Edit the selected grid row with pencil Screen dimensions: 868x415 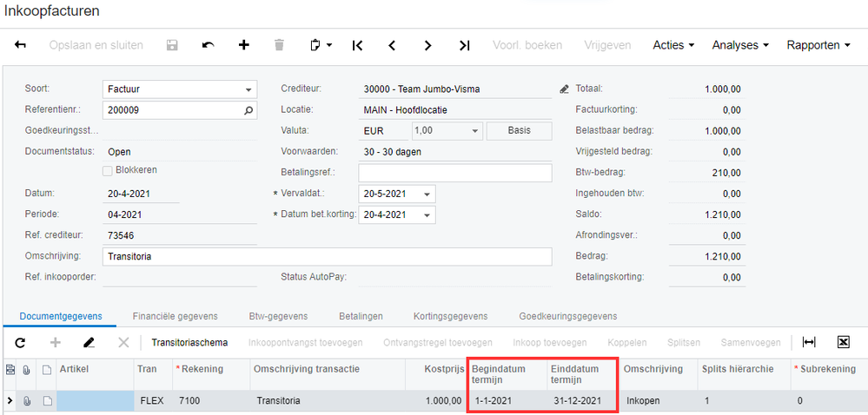(x=89, y=343)
